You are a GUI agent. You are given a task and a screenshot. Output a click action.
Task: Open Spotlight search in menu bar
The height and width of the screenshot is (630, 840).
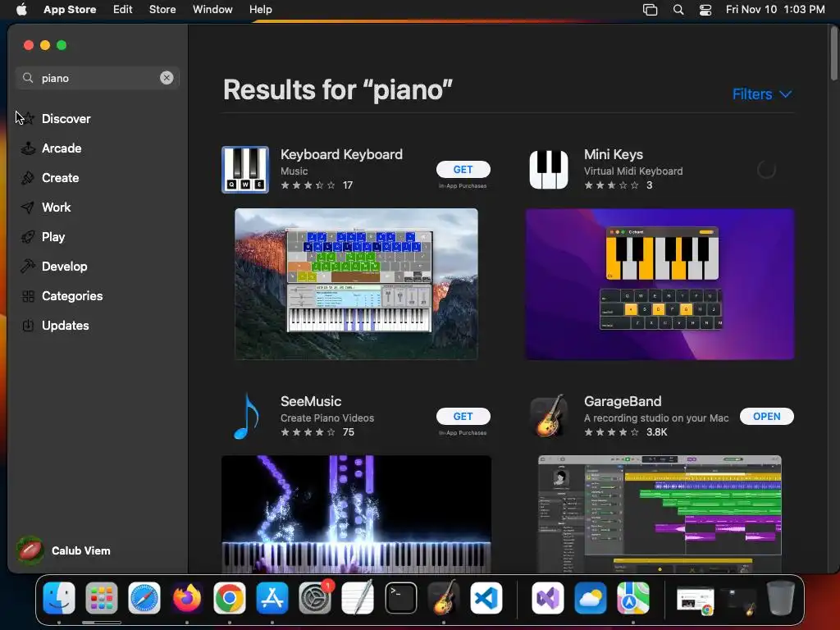point(678,10)
